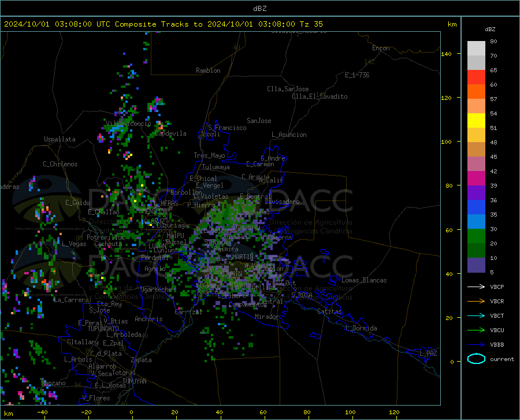The width and height of the screenshot is (520, 420).
Task: Click the Carrizal map label
Action: coord(188,312)
